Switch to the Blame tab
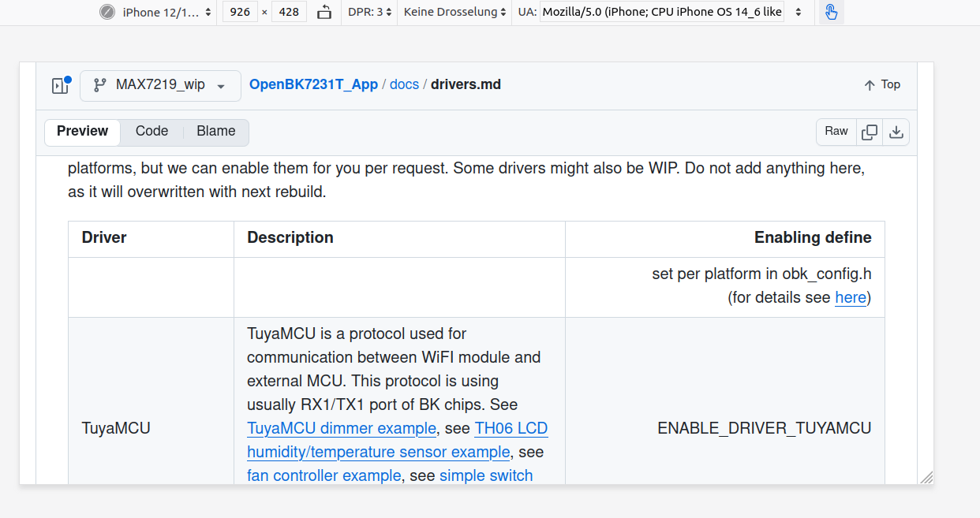The width and height of the screenshot is (980, 518). (x=216, y=131)
